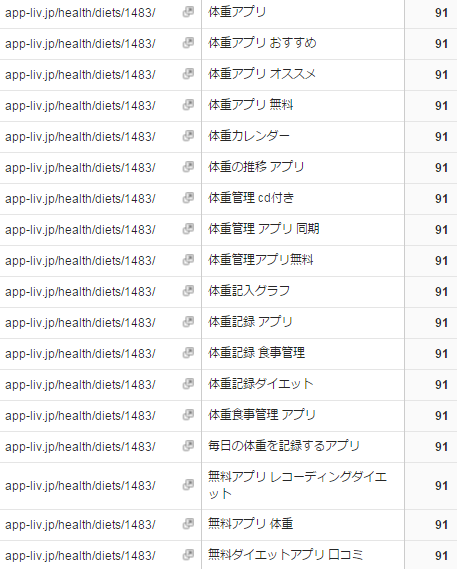Click external link icon beside 体重アプリ おすすめ
Image resolution: width=457 pixels, height=569 pixels.
coord(188,43)
